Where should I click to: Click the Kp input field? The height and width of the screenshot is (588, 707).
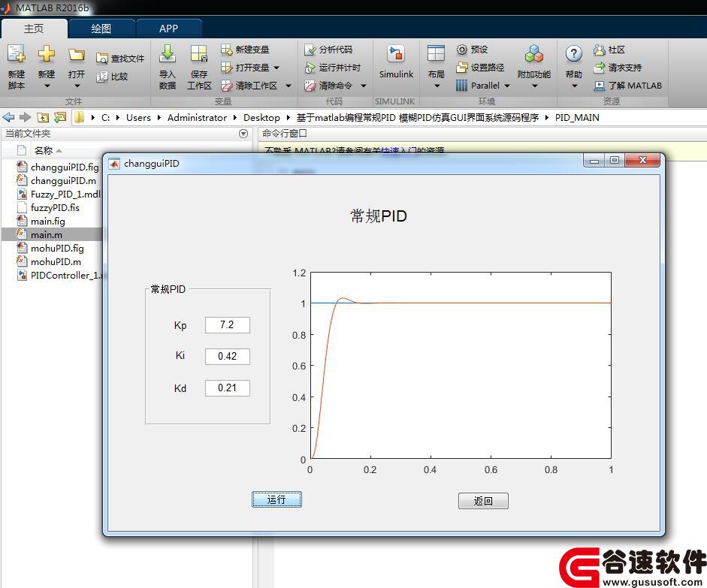pos(227,325)
